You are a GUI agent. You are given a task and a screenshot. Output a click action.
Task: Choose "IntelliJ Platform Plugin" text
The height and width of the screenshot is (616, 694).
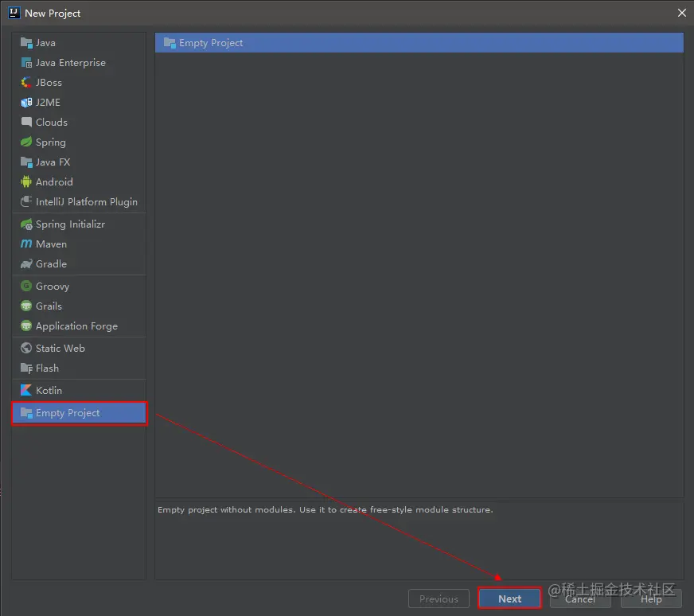(x=87, y=202)
